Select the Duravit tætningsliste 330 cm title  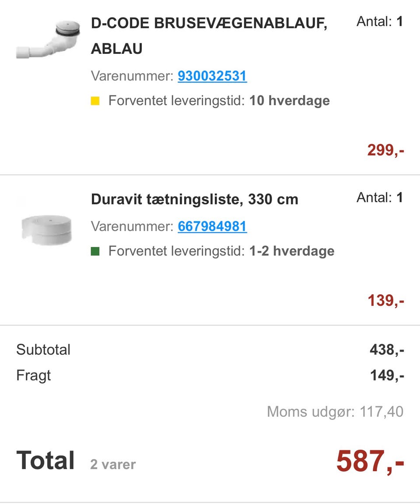coord(194,200)
